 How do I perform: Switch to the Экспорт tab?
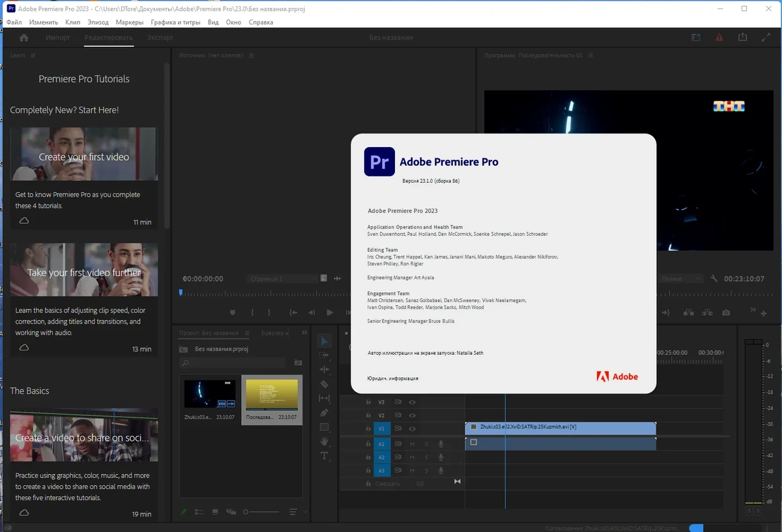(160, 38)
